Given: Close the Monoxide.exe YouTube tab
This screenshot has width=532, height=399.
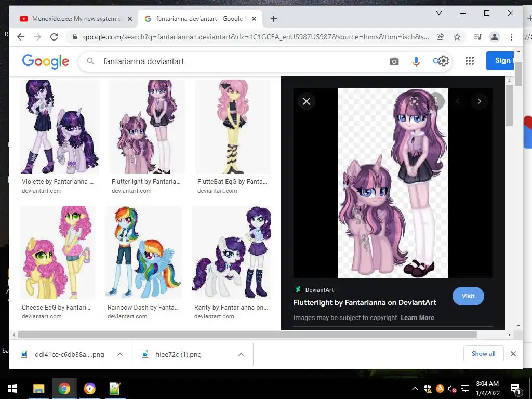Looking at the screenshot, I should pyautogui.click(x=129, y=19).
